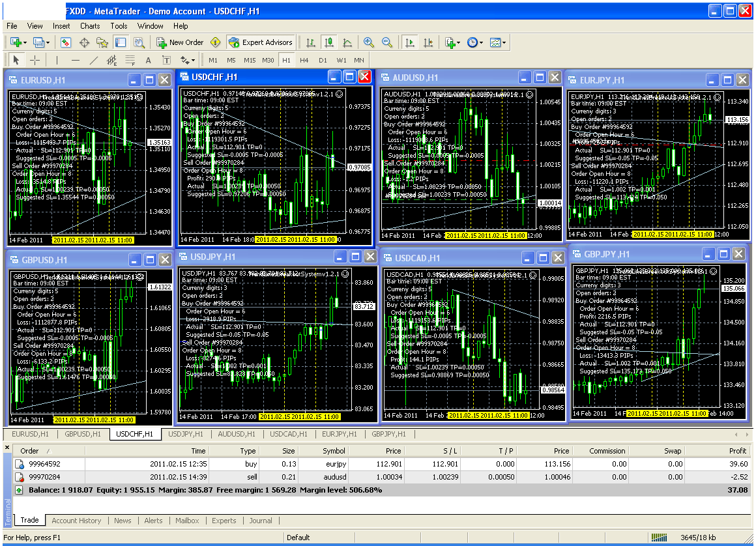This screenshot has width=756, height=546.
Task: Select the Crosshair tool
Action: tap(35, 60)
